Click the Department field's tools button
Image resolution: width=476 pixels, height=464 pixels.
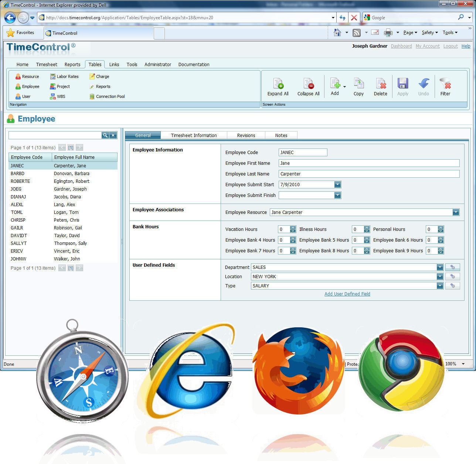point(453,267)
